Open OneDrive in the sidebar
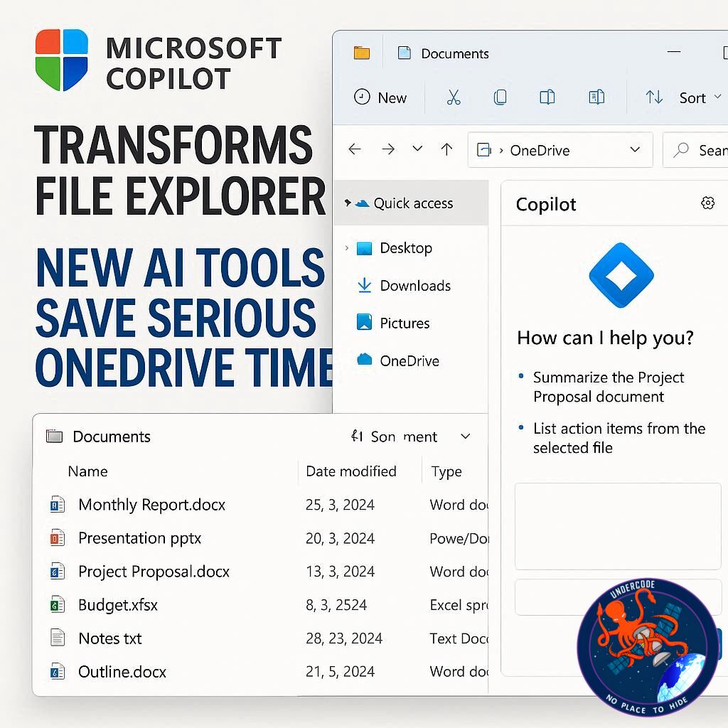 pos(409,360)
